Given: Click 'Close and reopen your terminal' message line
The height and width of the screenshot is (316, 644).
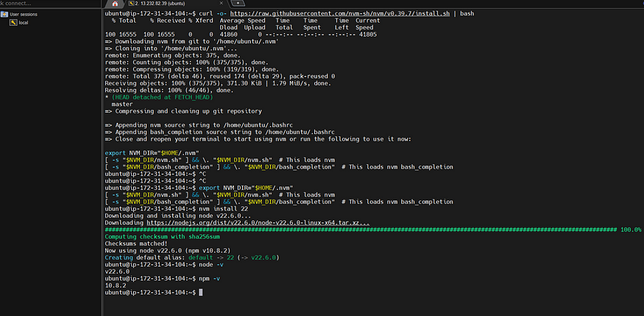Looking at the screenshot, I should pyautogui.click(x=258, y=139).
